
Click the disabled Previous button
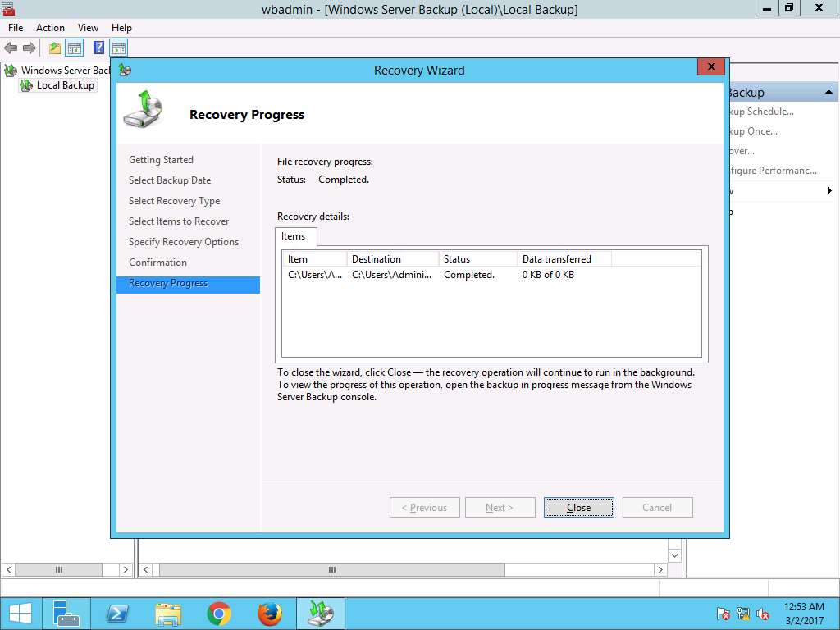pyautogui.click(x=424, y=507)
